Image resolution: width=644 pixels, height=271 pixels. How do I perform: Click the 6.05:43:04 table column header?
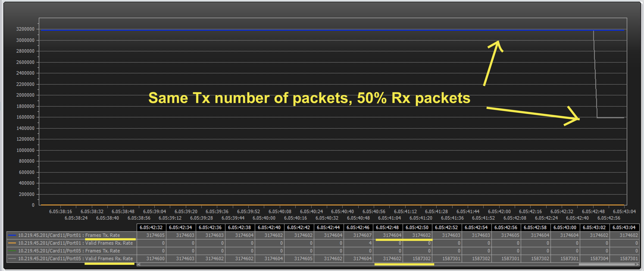tap(624, 227)
